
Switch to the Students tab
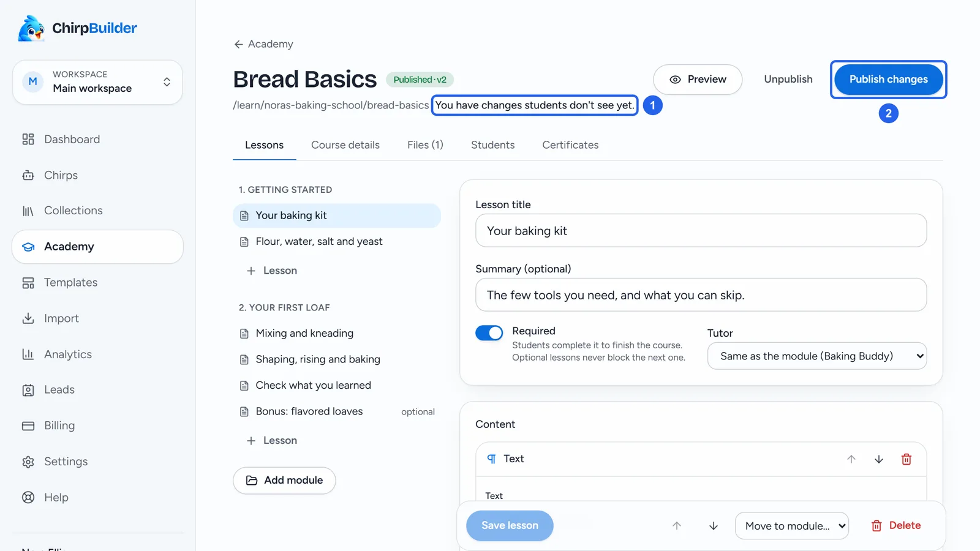click(x=493, y=145)
